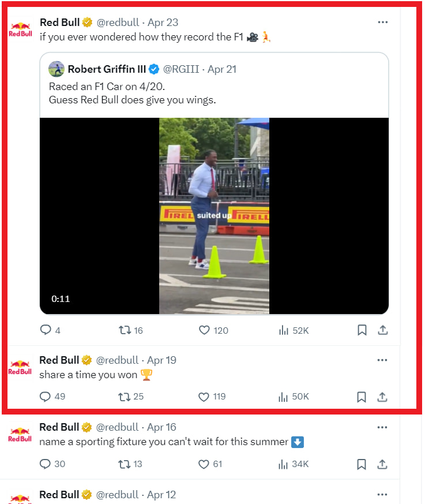Bookmark the 'share a time you won' tweet

tap(362, 397)
